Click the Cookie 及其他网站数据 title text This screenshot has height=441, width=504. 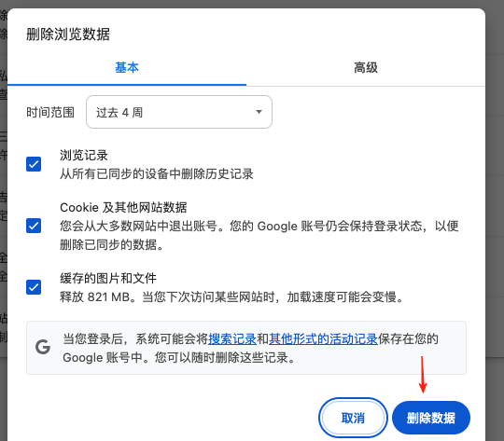(123, 208)
